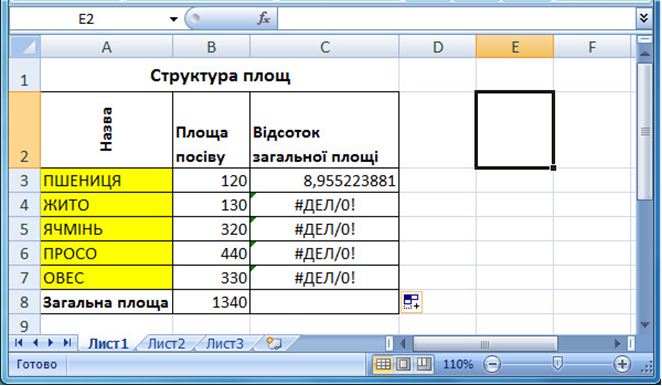Image resolution: width=662 pixels, height=386 pixels.
Task: Click the #ДЕЛ/0! error in ПРОСО row
Action: point(324,253)
